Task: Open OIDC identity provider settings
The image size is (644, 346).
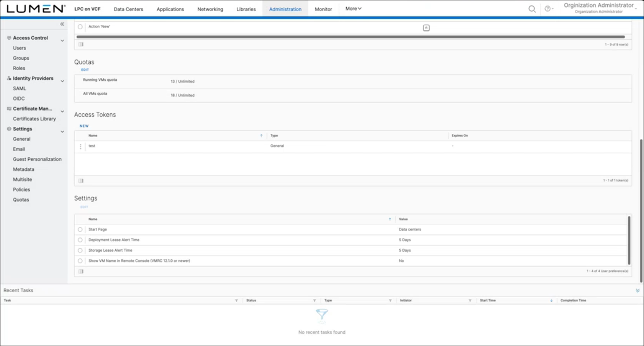Action: click(19, 99)
